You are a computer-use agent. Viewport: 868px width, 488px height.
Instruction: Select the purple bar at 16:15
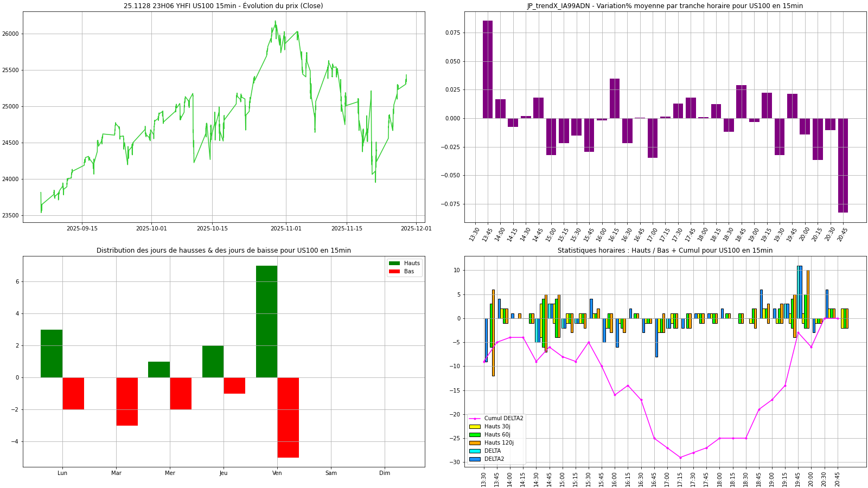coord(615,99)
